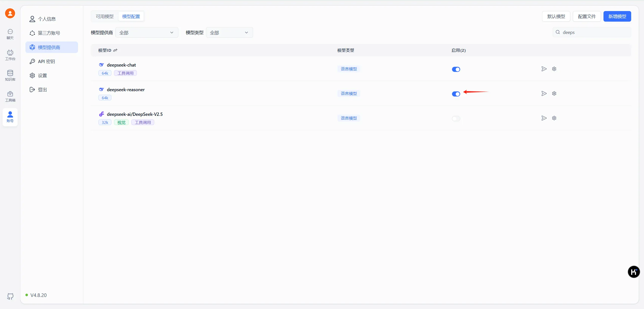Open deepseek-chat settings gear

[554, 69]
